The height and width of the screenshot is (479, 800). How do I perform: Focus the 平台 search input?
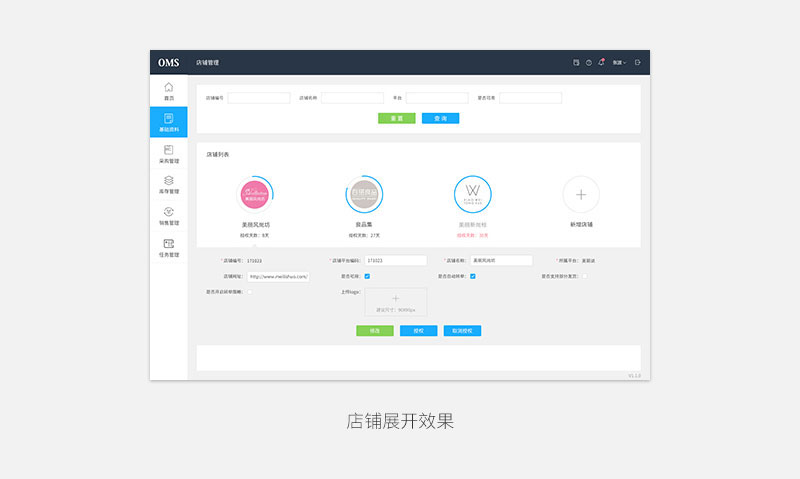[437, 98]
